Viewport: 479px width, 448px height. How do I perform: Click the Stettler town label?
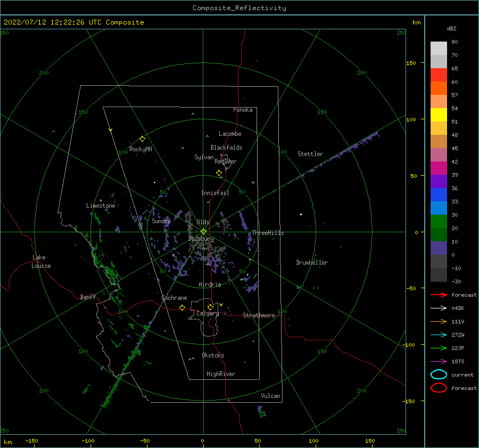310,154
